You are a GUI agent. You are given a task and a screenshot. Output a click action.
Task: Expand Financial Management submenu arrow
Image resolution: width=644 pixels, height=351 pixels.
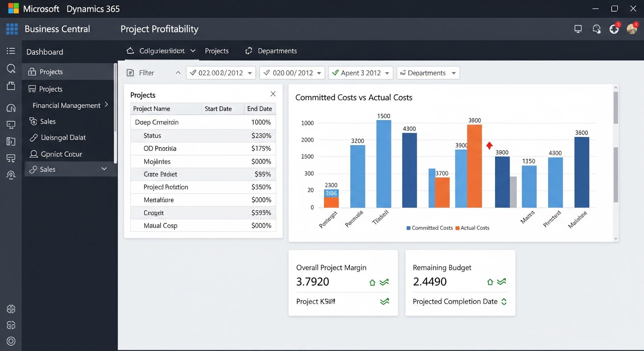tap(106, 105)
